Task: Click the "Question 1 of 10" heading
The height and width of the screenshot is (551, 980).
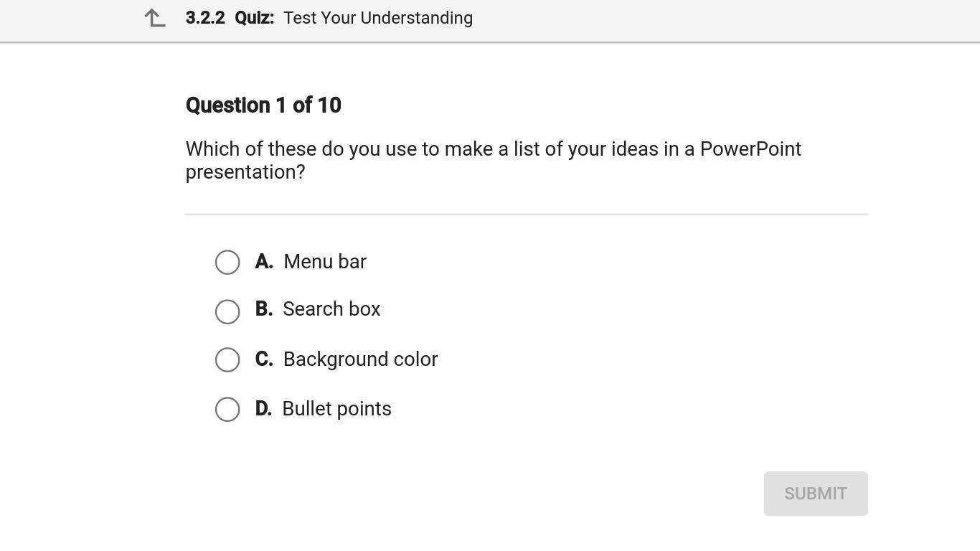Action: pyautogui.click(x=263, y=105)
